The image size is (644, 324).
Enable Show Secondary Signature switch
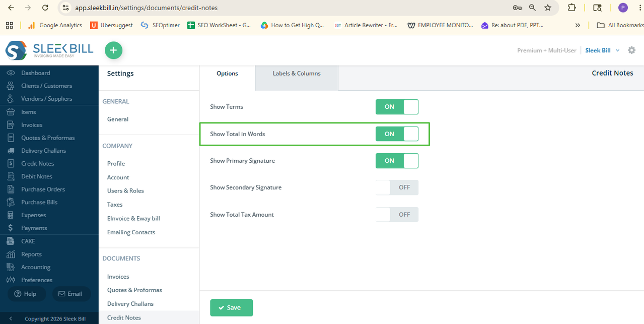397,187
